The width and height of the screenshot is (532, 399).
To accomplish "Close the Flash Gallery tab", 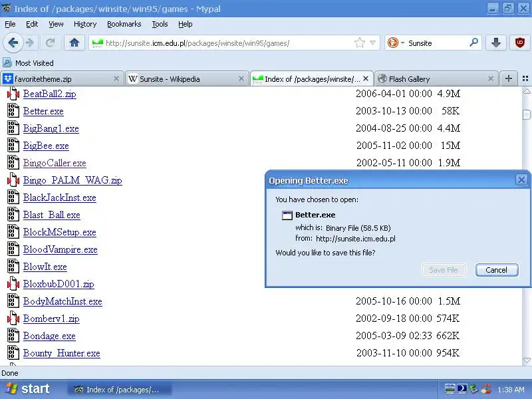I will tap(491, 78).
